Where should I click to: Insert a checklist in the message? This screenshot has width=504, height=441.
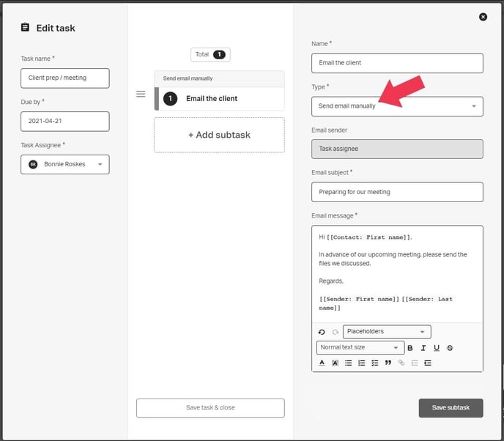(374, 363)
